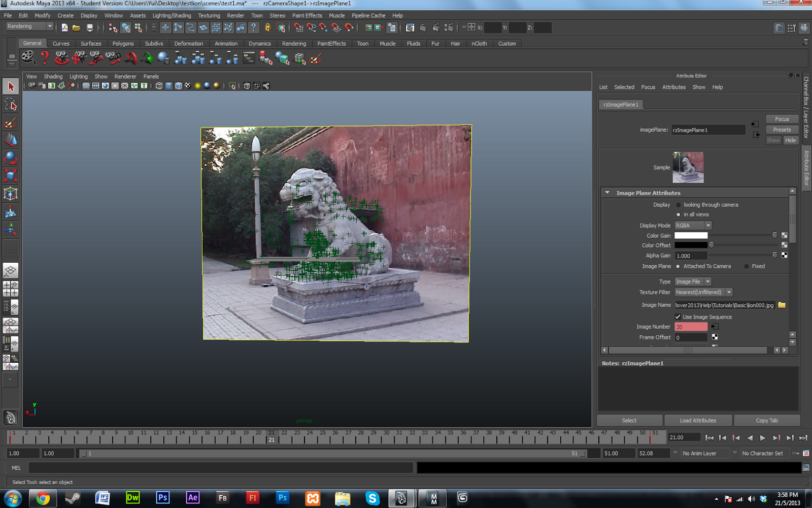The width and height of the screenshot is (812, 508).
Task: Click the Load Attributes button
Action: point(698,420)
